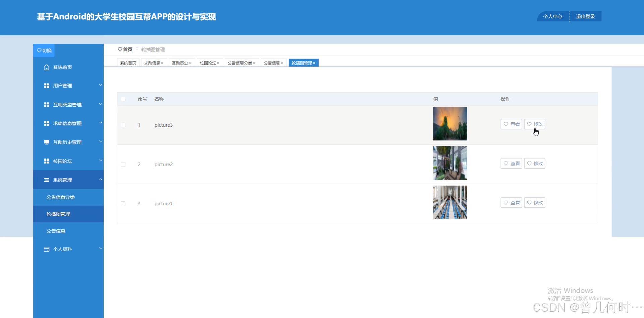Click the grid icon beside 校园论坛

(x=46, y=161)
